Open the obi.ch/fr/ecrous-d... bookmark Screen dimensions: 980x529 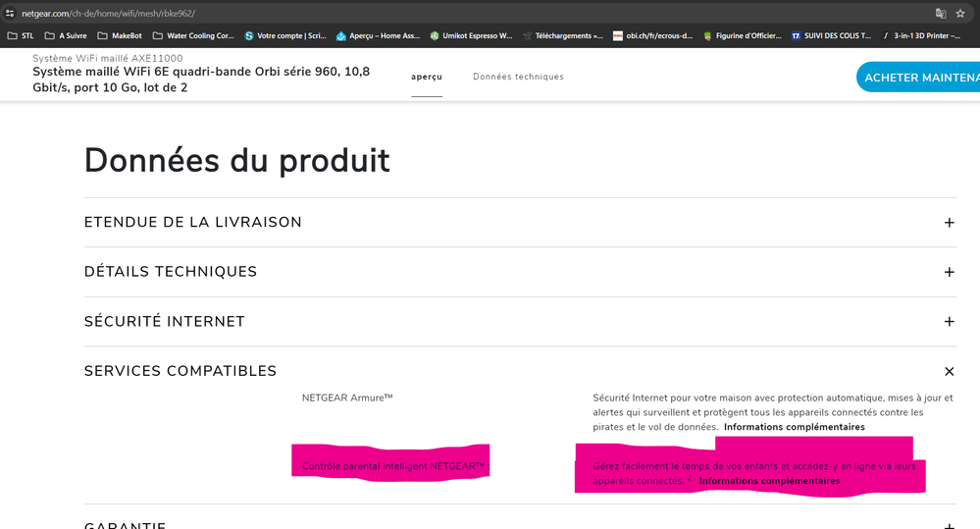(x=652, y=35)
